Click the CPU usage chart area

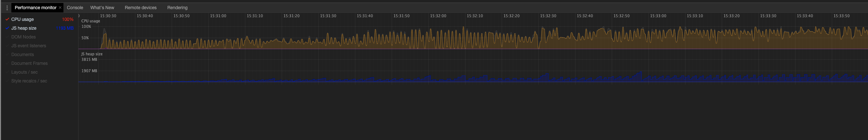pos(473,34)
